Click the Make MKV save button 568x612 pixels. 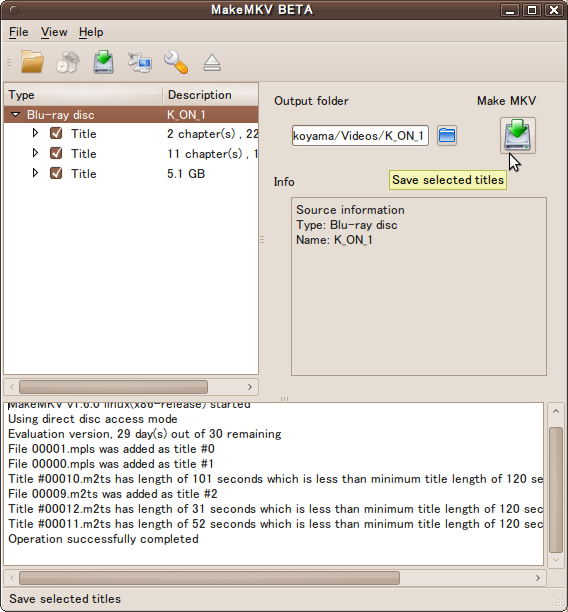pyautogui.click(x=518, y=135)
